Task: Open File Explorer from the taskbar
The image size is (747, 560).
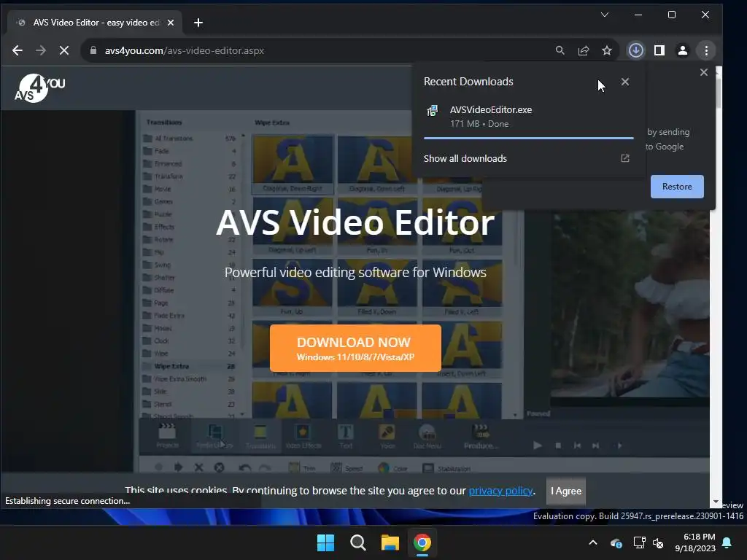Action: [390, 542]
